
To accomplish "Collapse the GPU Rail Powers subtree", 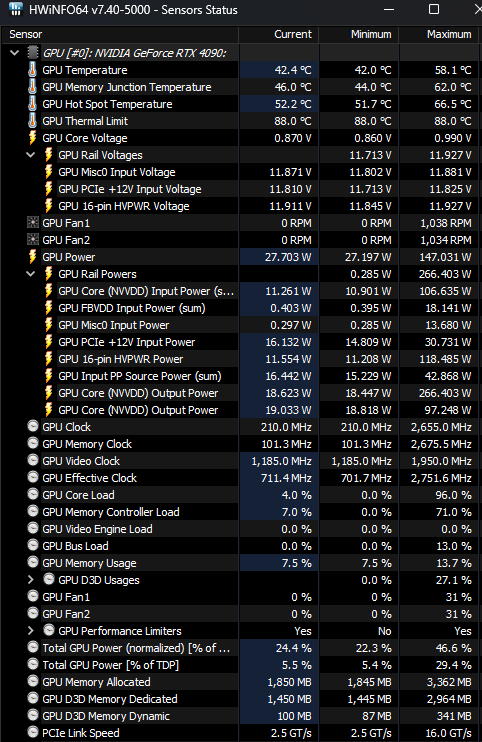I will coord(31,274).
